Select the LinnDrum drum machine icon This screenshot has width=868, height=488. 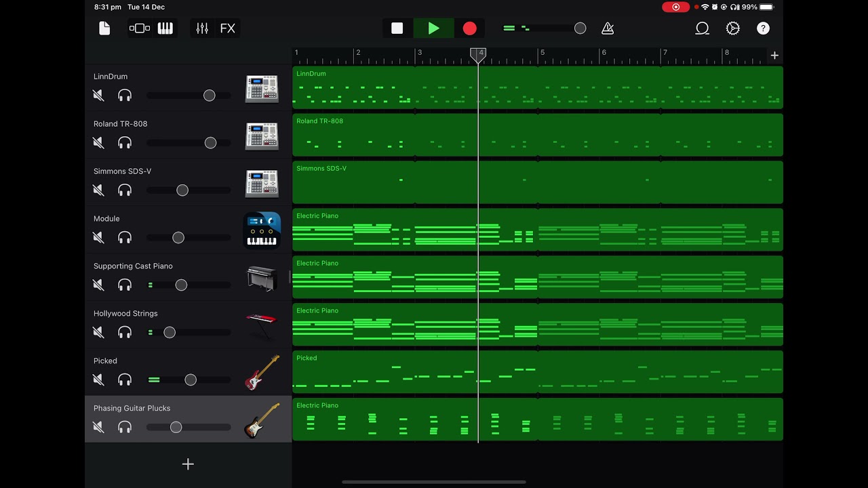coord(262,88)
